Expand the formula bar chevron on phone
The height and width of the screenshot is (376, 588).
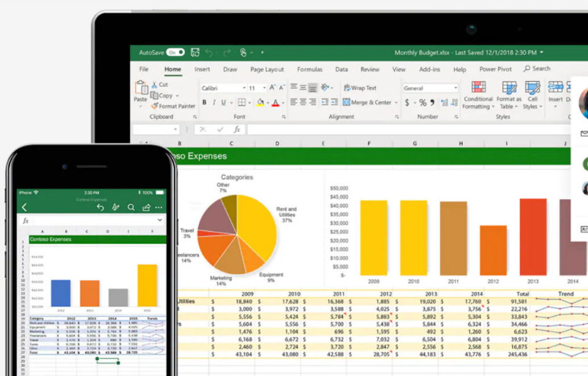(160, 220)
